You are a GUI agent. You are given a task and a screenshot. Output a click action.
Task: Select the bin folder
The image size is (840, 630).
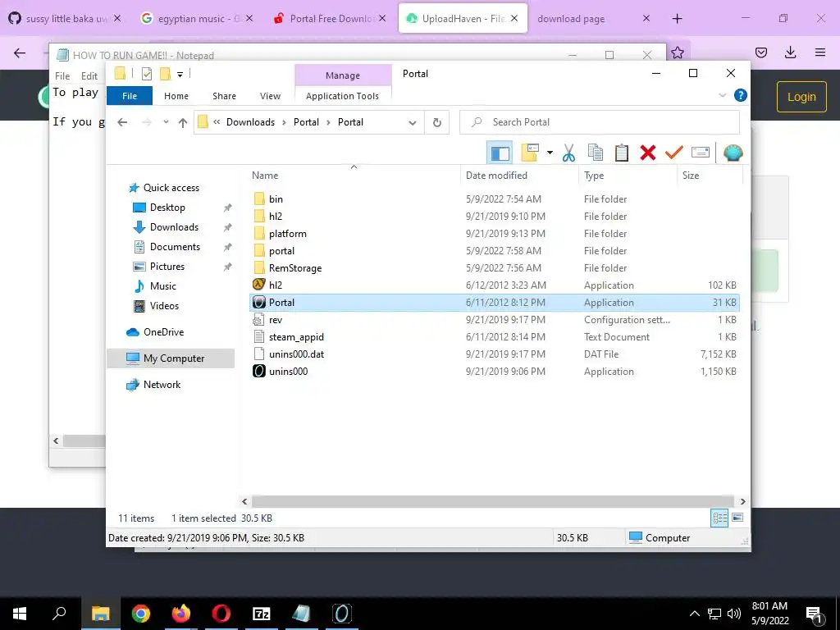pos(495,199)
